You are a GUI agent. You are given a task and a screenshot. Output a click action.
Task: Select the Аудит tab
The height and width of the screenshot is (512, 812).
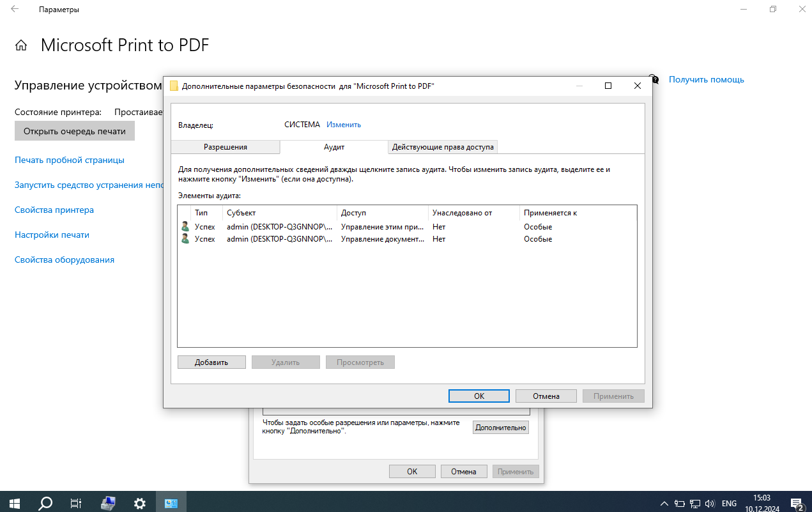tap(334, 147)
